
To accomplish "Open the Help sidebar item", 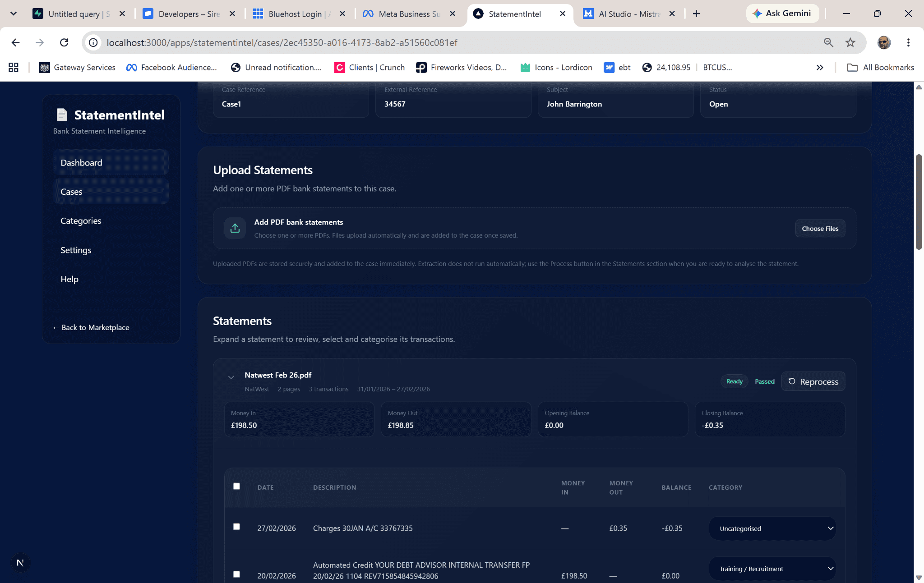I will coord(111,279).
